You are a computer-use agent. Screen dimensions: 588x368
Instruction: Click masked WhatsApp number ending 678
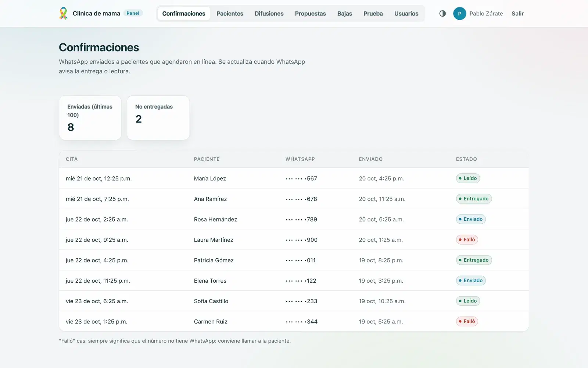coord(301,199)
